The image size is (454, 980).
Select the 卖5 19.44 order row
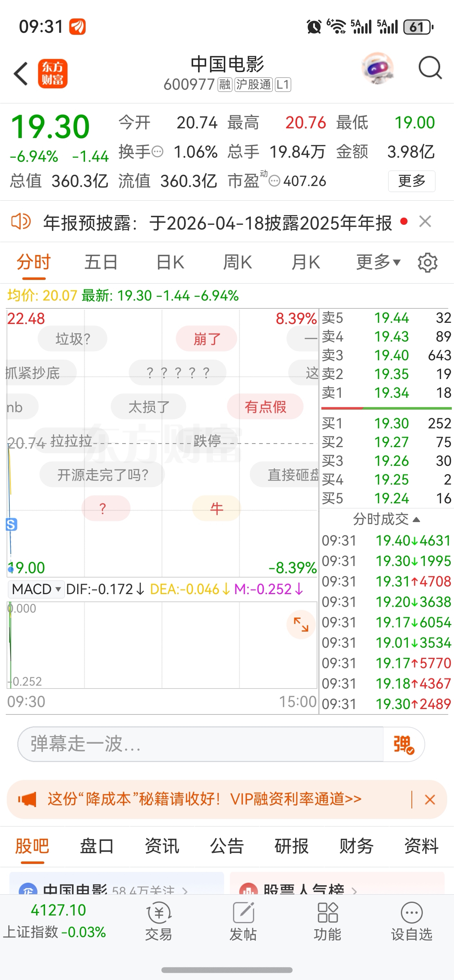386,318
